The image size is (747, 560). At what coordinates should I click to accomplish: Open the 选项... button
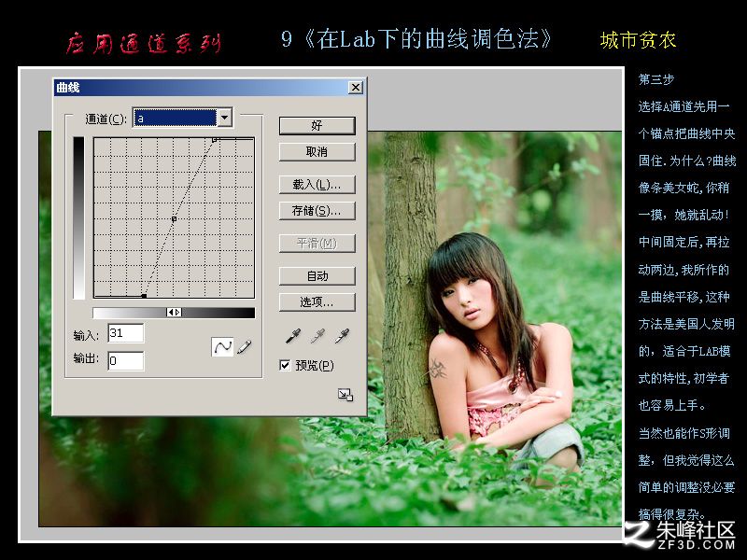tap(317, 301)
